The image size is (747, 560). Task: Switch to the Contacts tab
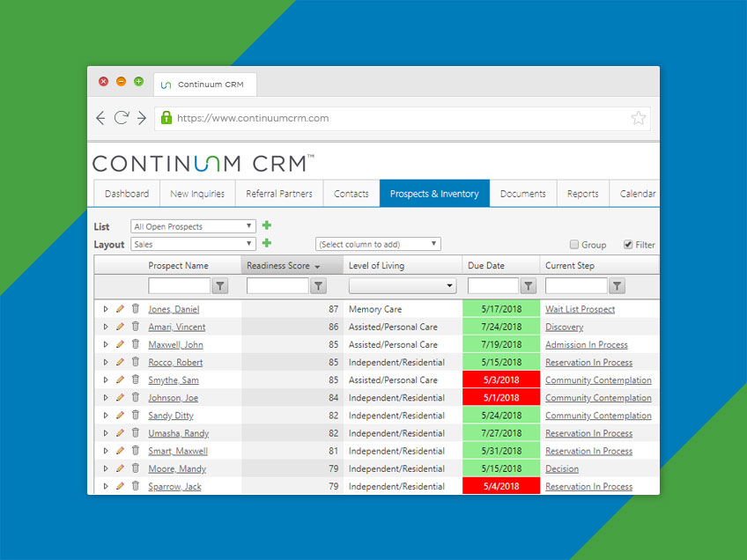(351, 193)
